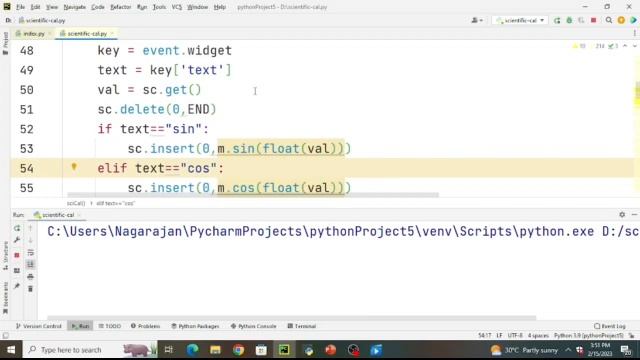Go to previous highlighted error arrow

[625, 46]
